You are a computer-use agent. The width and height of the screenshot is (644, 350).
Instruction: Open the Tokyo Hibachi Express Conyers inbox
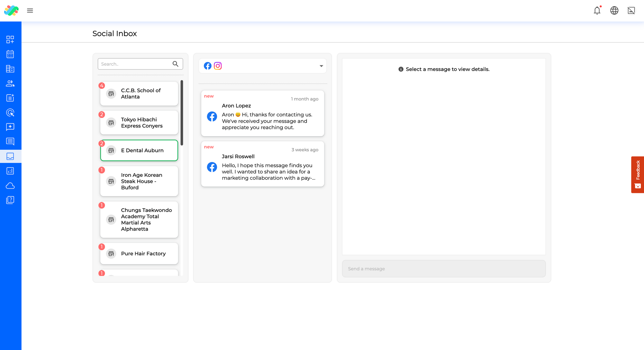[139, 123]
